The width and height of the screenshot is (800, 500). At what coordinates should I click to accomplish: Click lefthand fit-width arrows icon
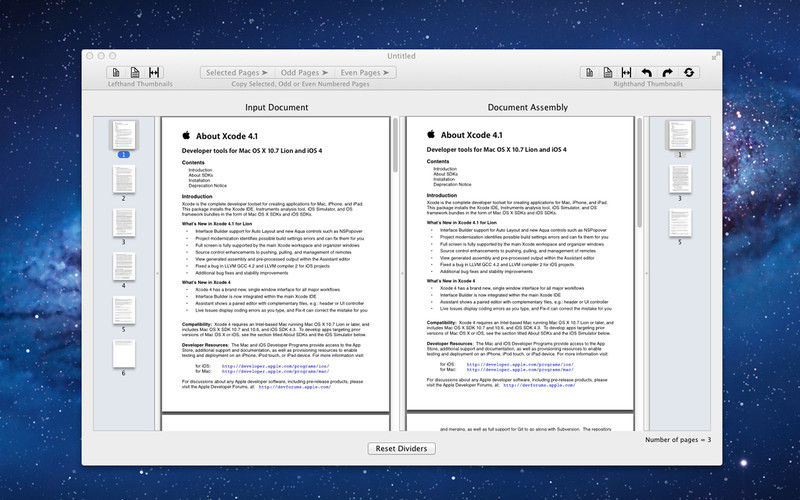pyautogui.click(x=154, y=72)
